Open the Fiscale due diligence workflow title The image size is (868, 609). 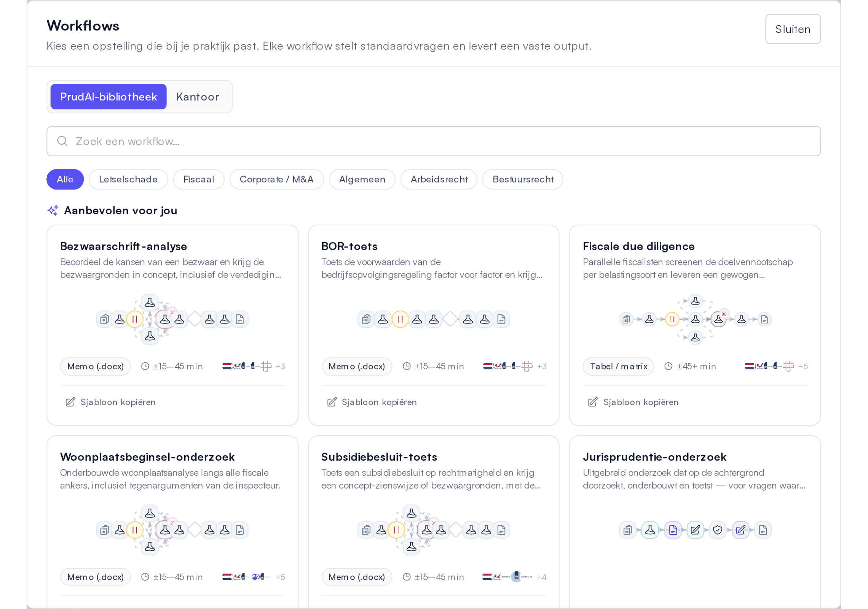[x=639, y=246]
